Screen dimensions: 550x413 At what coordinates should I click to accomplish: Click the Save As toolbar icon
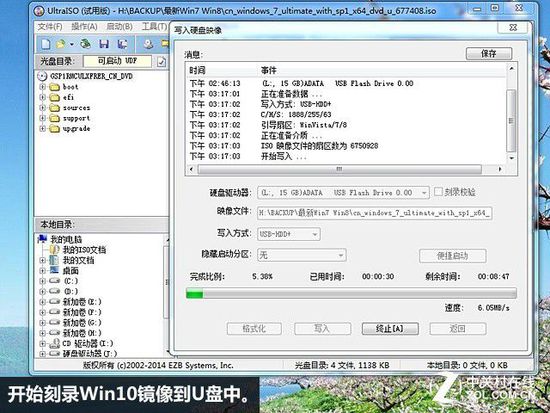click(x=122, y=44)
